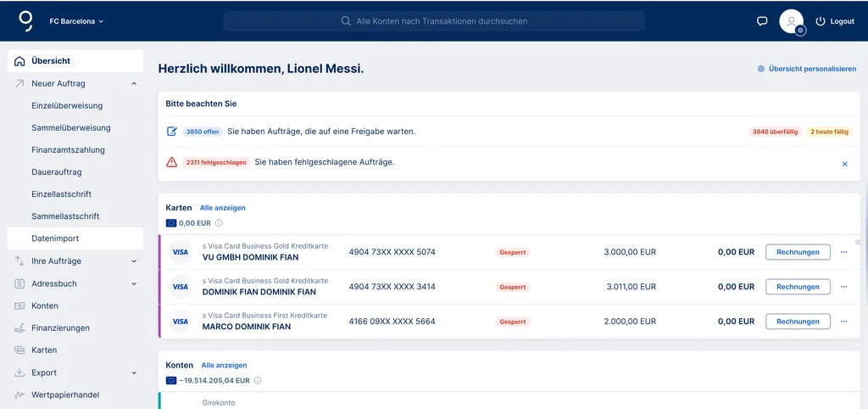
Task: Collapse the Neuer Auftrag section
Action: click(134, 84)
